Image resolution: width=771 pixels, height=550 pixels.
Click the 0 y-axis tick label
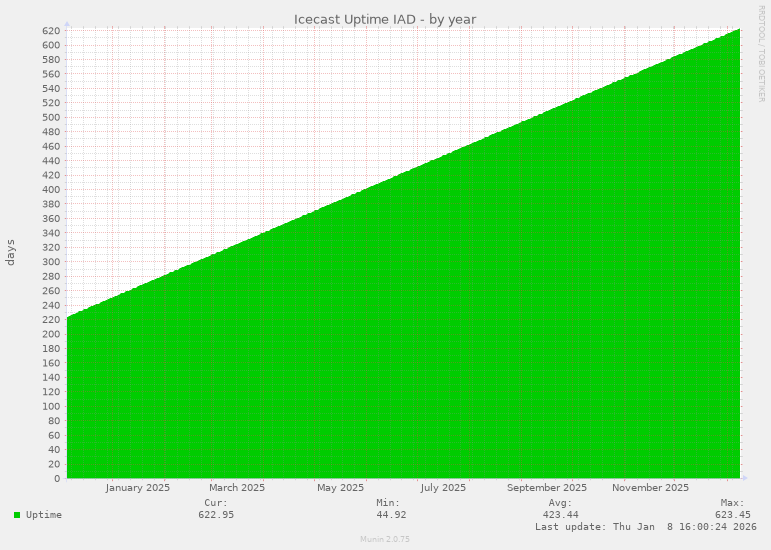coord(57,478)
